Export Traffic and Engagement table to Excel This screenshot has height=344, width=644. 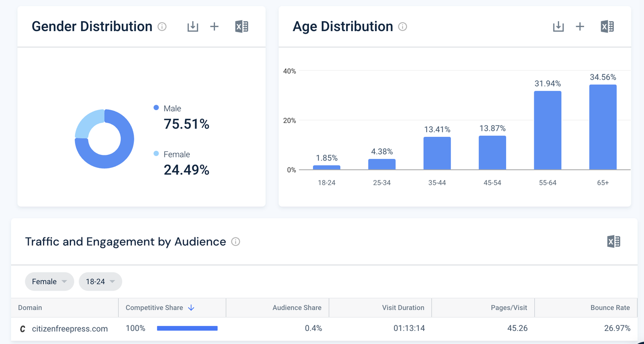[x=614, y=242]
